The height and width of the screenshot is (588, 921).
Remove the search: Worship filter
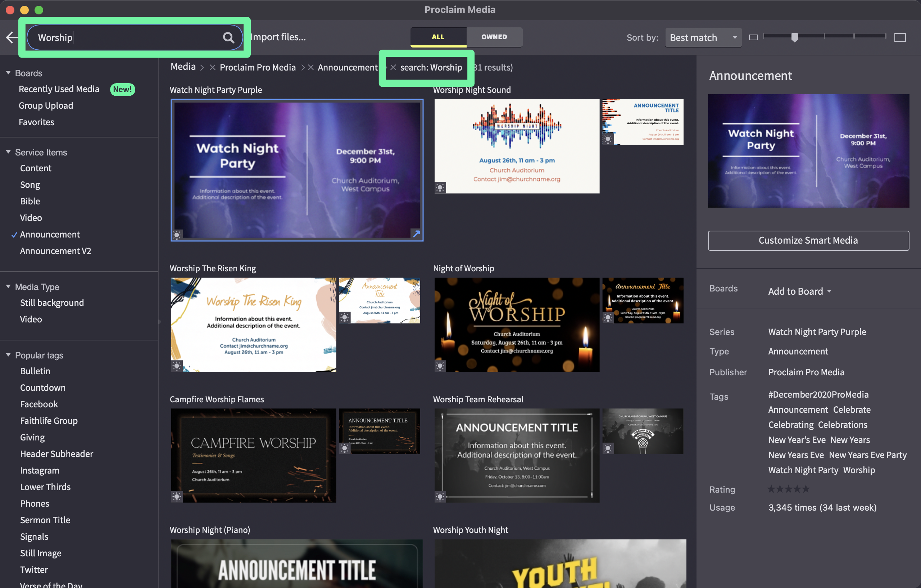(393, 67)
